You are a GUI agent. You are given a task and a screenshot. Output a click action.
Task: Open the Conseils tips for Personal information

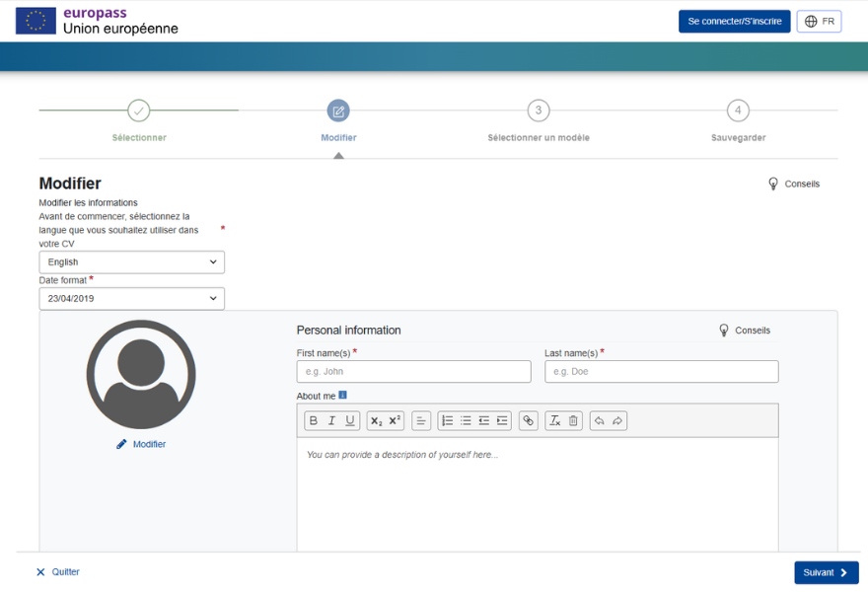point(746,331)
